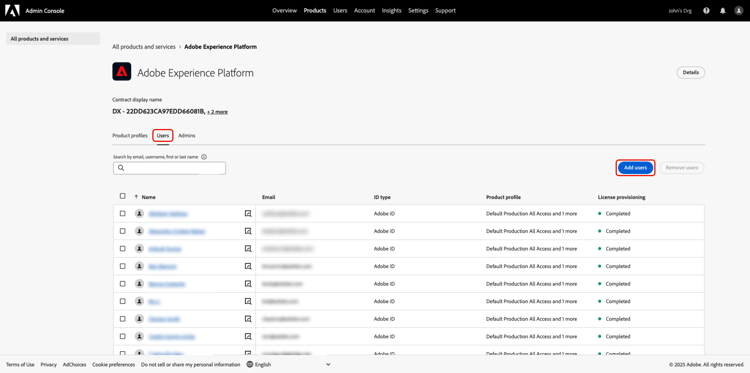Click the Admin Console title text

pyautogui.click(x=44, y=11)
